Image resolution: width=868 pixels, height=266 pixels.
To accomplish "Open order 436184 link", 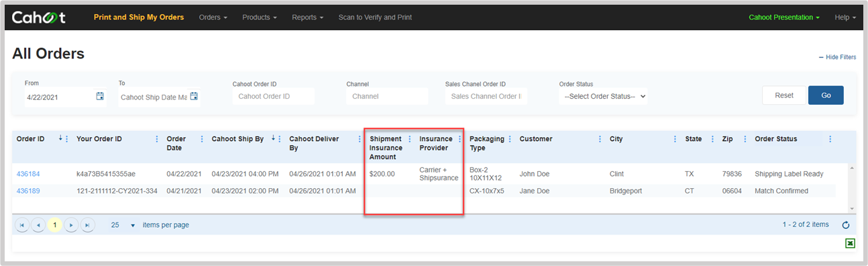I will pos(28,174).
